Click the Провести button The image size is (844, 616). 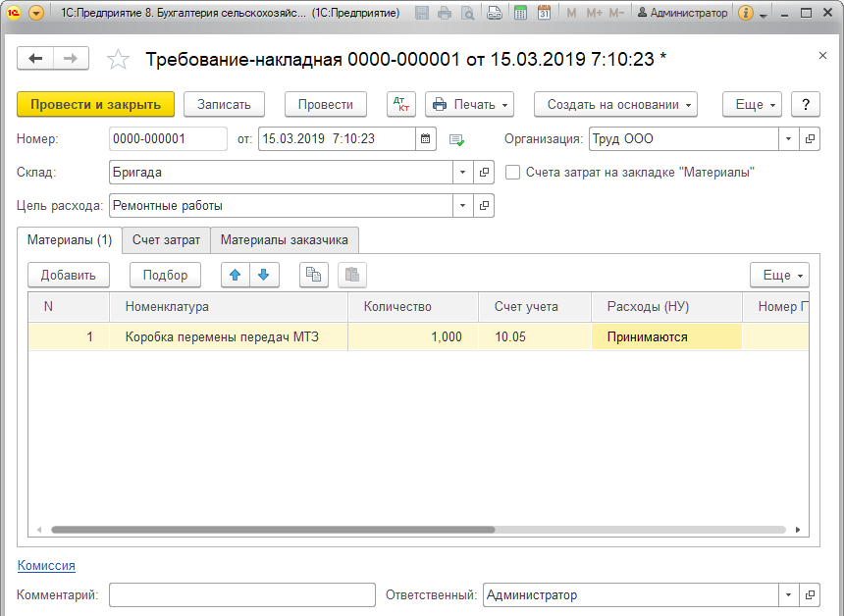[326, 104]
